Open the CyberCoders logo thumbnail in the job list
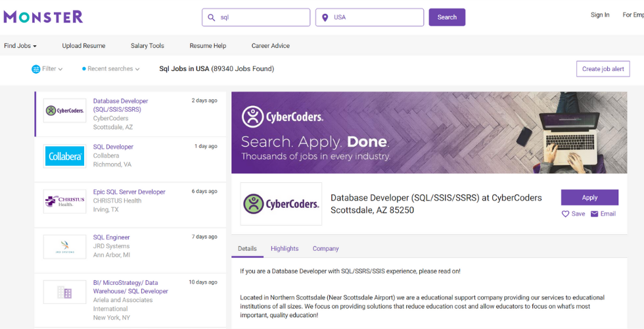 coord(65,111)
